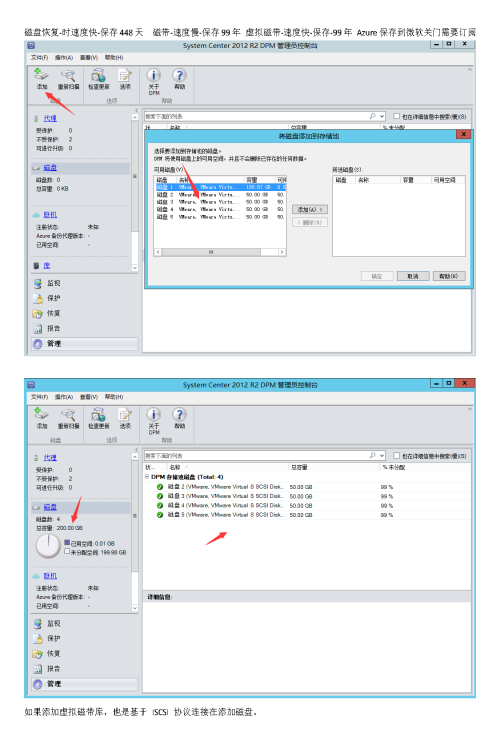Select 磁盘 4 (VMware Virtual S SCSI Disk) row
The image size is (500, 748).
[308, 505]
